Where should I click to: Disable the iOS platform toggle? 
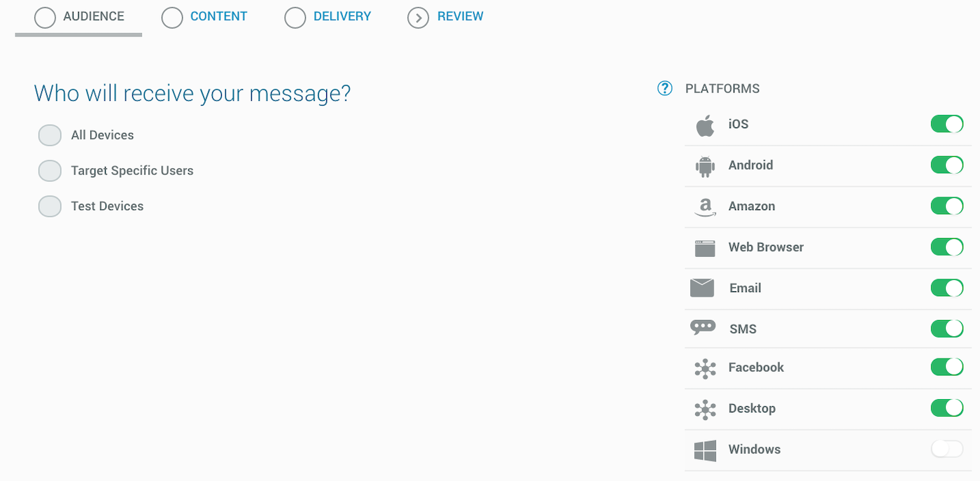947,124
